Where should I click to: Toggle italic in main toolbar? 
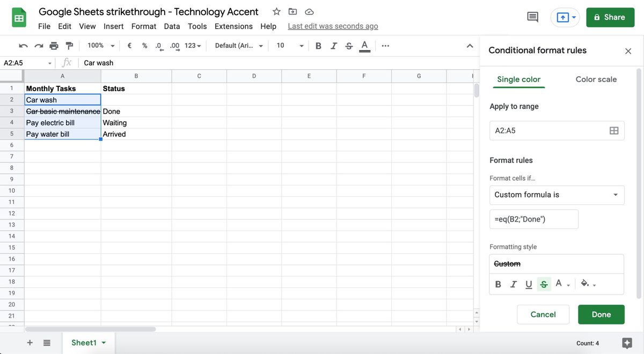[x=334, y=46]
